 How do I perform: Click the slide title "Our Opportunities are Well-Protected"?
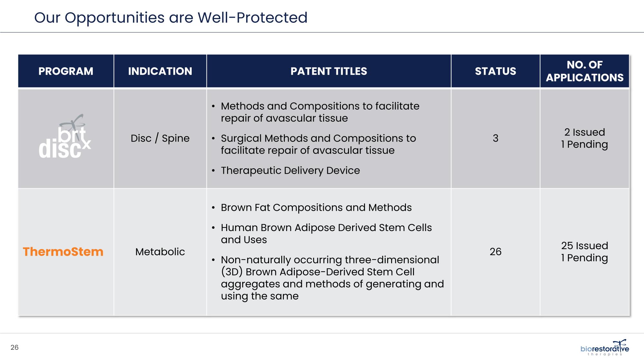(x=171, y=17)
